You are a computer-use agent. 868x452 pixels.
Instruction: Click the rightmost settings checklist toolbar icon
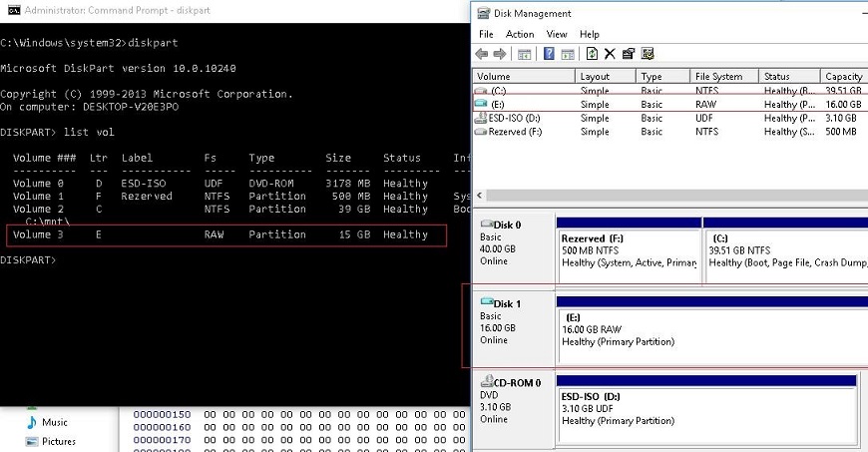pos(648,54)
